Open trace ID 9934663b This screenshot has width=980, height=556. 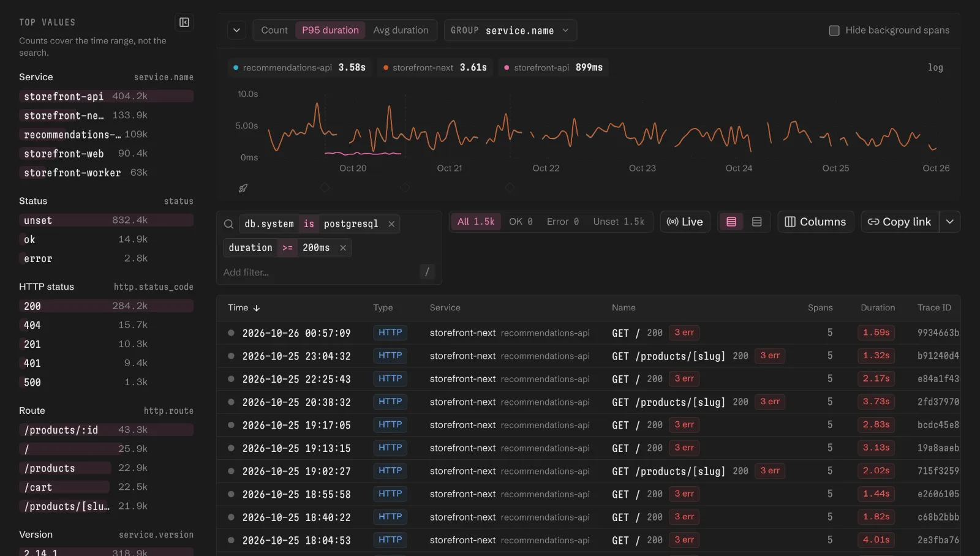(x=938, y=333)
